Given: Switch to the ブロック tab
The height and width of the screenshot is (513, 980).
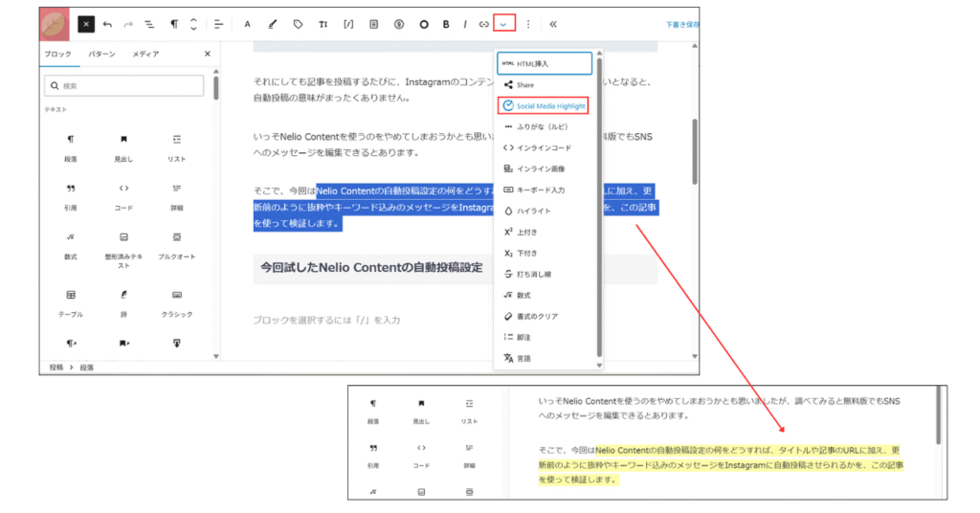Looking at the screenshot, I should point(58,54).
